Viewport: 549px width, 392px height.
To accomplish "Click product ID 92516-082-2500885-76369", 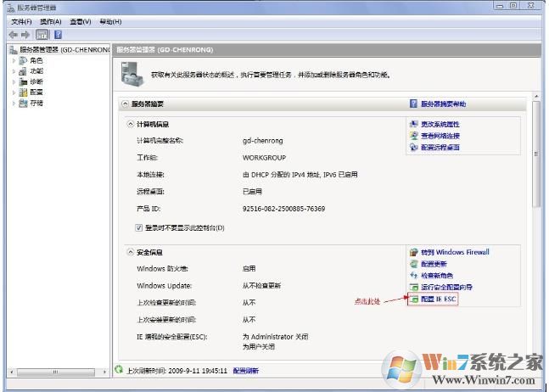I will (283, 209).
